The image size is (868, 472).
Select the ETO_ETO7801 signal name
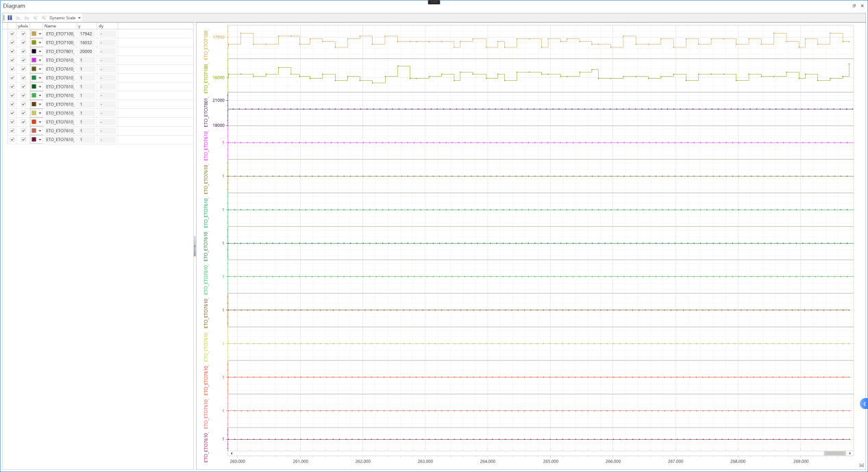pos(60,51)
